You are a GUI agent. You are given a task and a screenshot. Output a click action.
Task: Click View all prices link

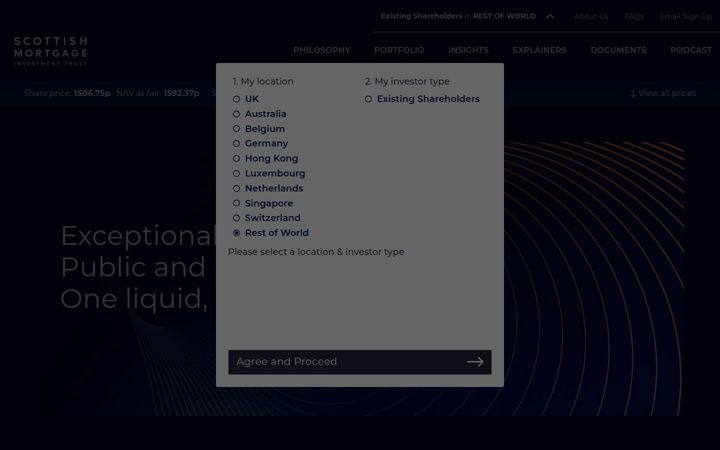[x=663, y=93]
